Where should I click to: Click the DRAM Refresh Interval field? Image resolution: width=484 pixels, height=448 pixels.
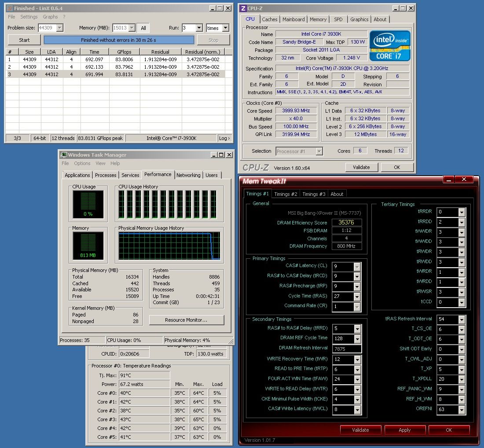[x=347, y=349]
